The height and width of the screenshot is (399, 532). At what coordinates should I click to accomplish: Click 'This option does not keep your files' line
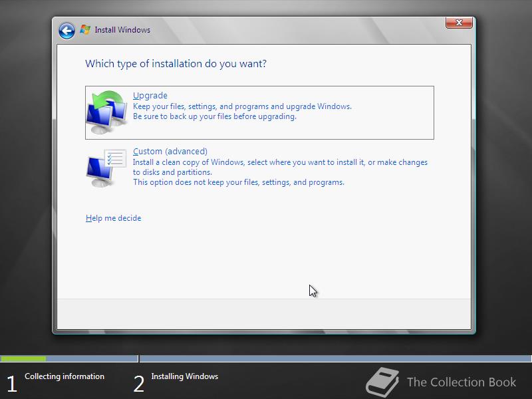click(x=239, y=182)
